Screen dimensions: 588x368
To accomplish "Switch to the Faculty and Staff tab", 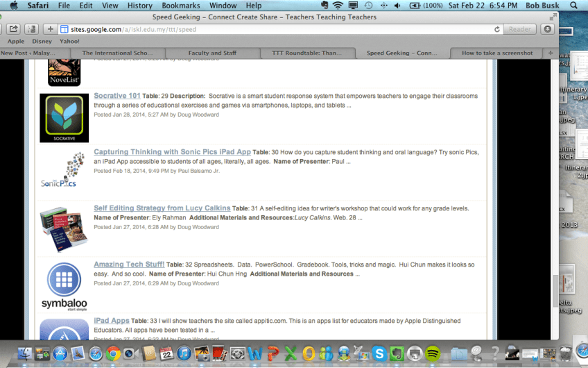I will tap(213, 53).
